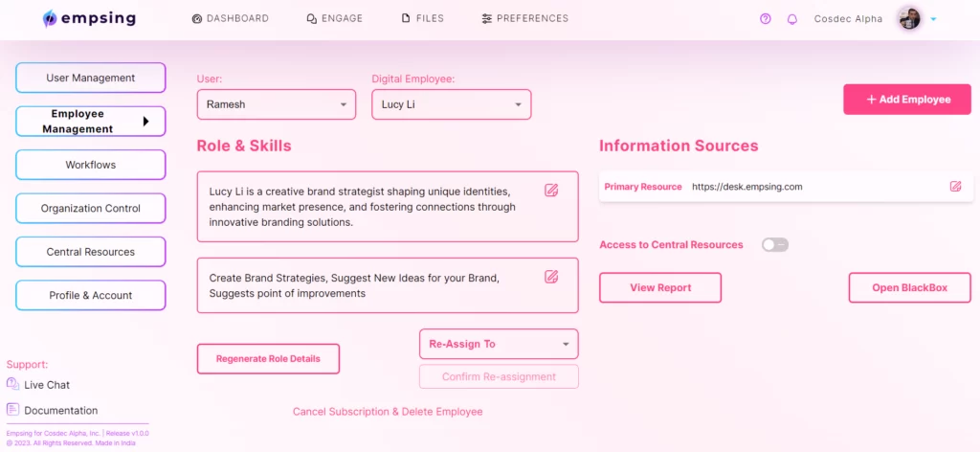The image size is (980, 452).
Task: Click the Create Brand Strategies skills box
Action: (388, 285)
